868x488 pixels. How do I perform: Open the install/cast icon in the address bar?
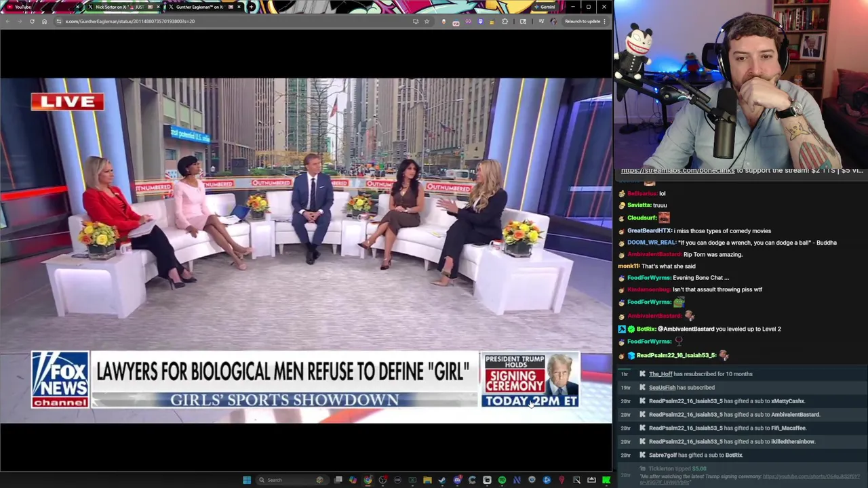pos(415,21)
